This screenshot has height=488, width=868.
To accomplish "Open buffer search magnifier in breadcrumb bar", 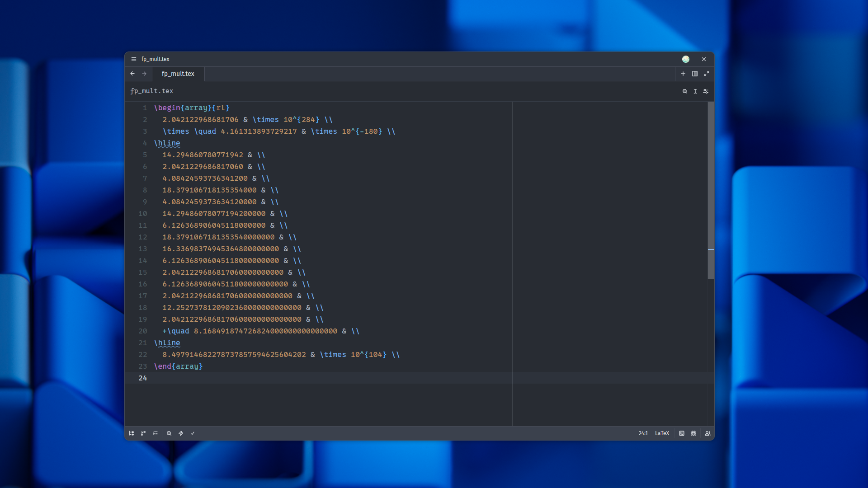I will click(685, 91).
